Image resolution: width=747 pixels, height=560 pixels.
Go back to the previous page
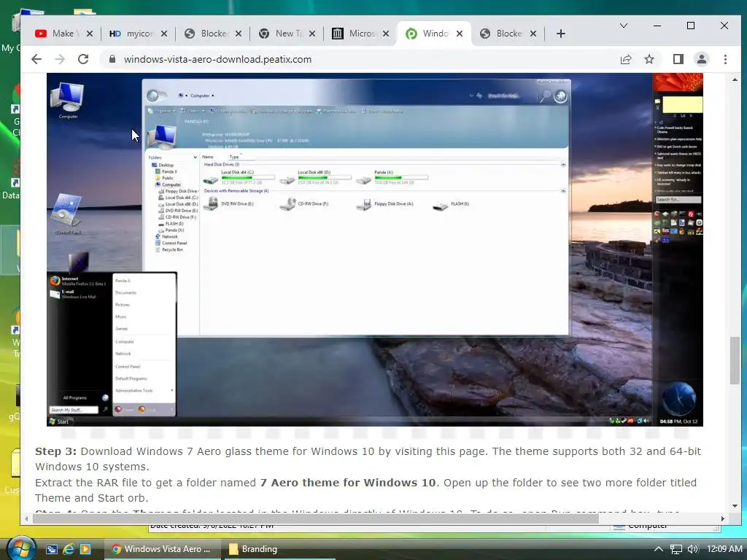point(36,59)
